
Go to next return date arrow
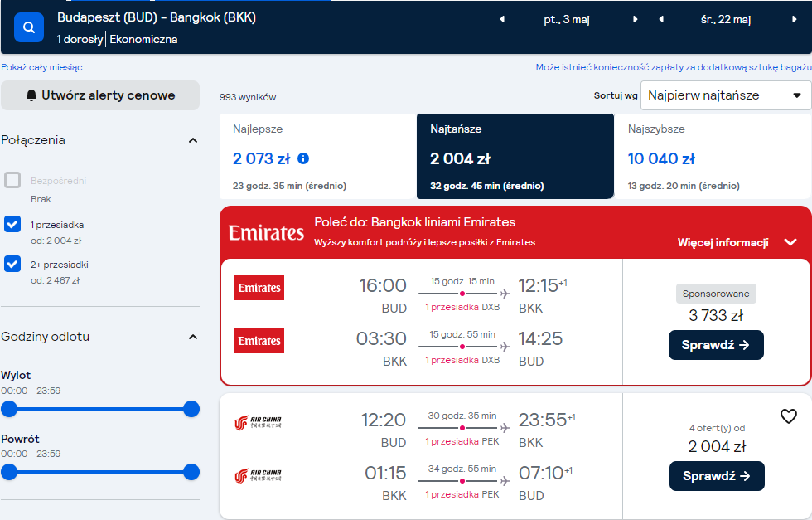[x=795, y=19]
